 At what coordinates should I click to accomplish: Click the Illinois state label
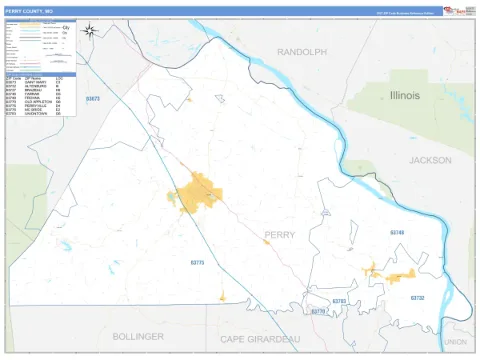point(405,95)
